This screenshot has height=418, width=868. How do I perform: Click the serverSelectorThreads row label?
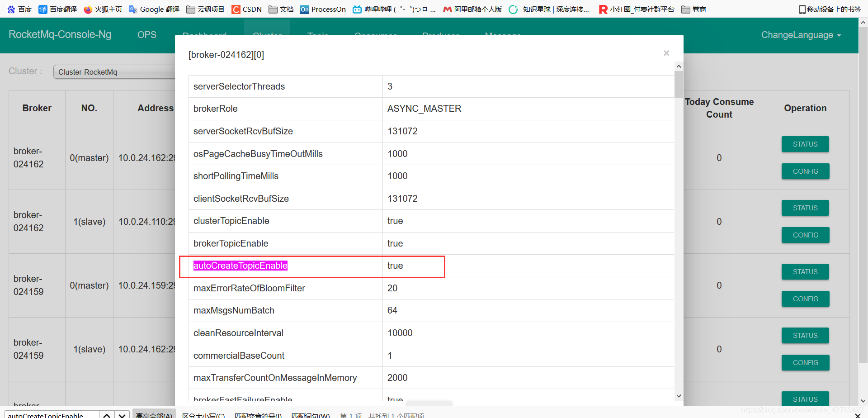(239, 86)
